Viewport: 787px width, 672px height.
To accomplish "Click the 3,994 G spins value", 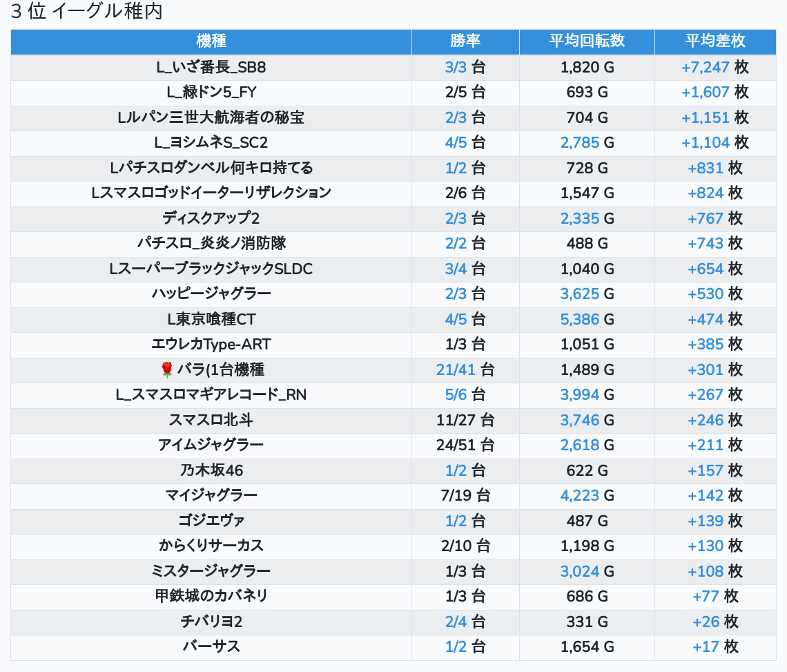I will pos(587,395).
